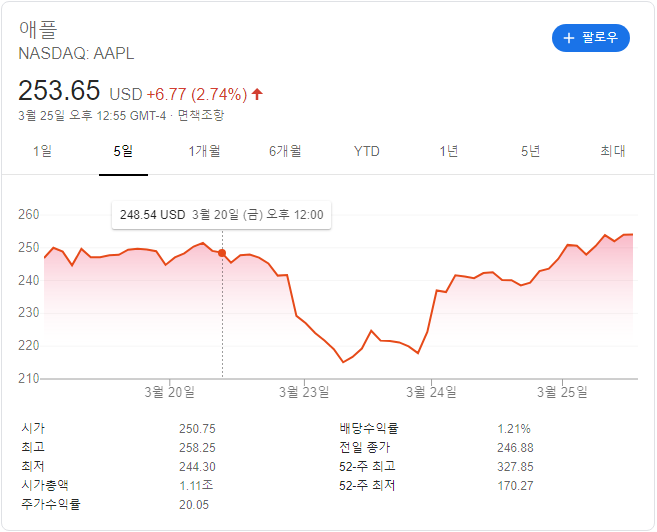Click the 210 y-axis label
Screen dimensions: 657x532
[28, 379]
